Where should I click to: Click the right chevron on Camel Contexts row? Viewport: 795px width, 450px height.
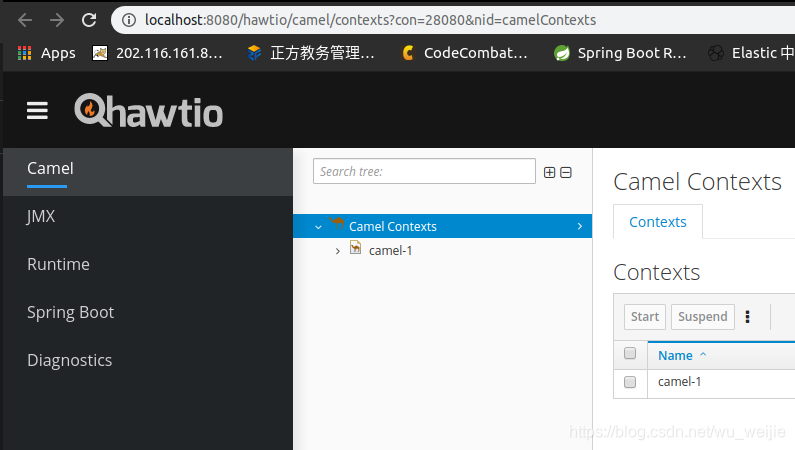[580, 226]
